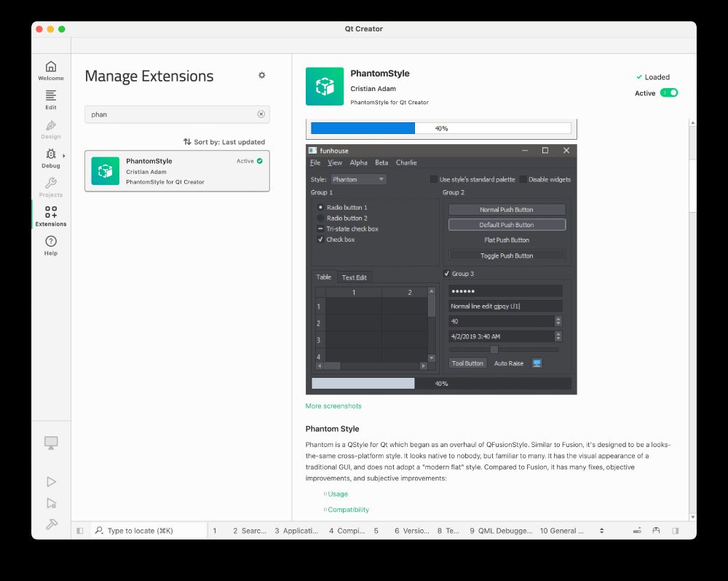Viewport: 728px width, 581px height.
Task: Click the large PhantomStyle extension logo
Action: point(325,87)
